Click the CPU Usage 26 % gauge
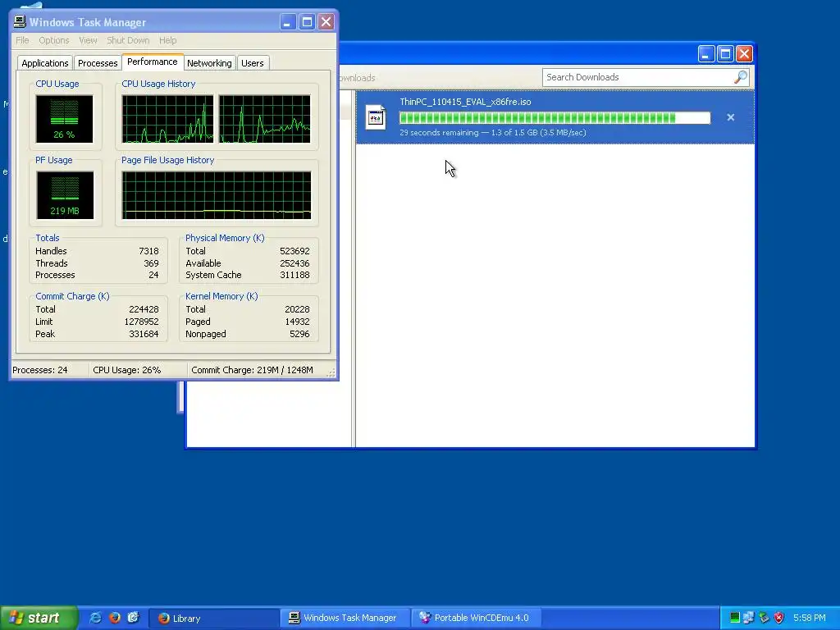 pyautogui.click(x=64, y=119)
